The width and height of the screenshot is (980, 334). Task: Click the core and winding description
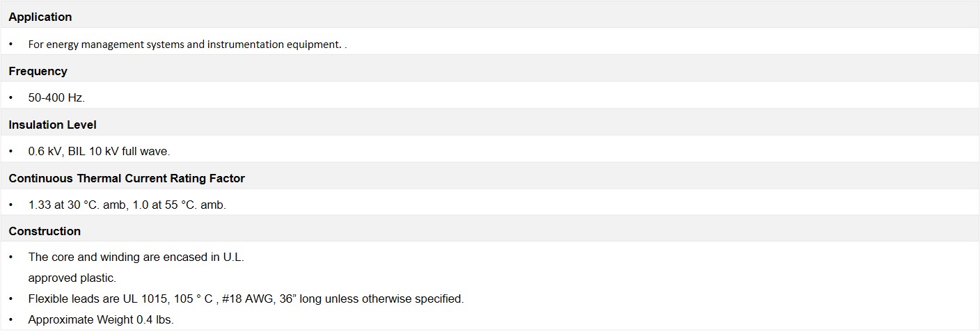(136, 257)
